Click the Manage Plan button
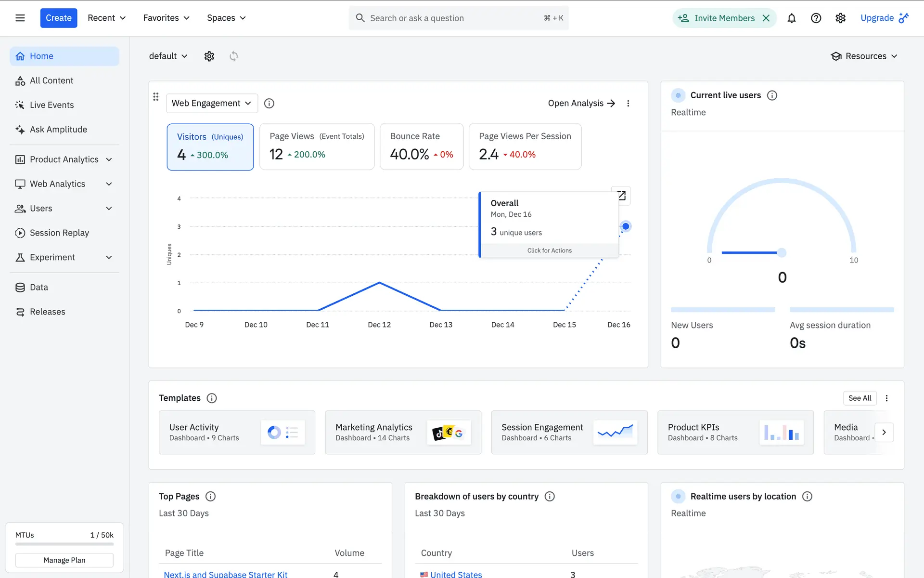This screenshot has width=924, height=578. click(64, 560)
